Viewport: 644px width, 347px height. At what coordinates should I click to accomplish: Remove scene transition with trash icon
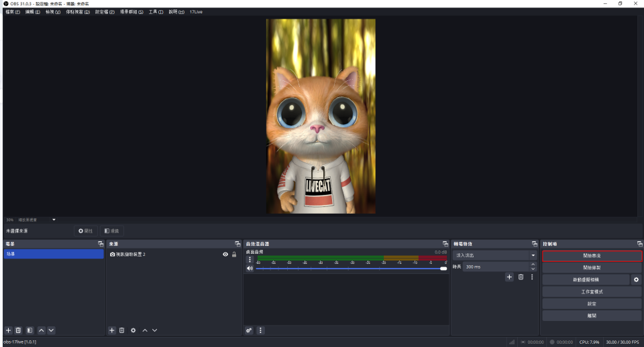pos(521,277)
